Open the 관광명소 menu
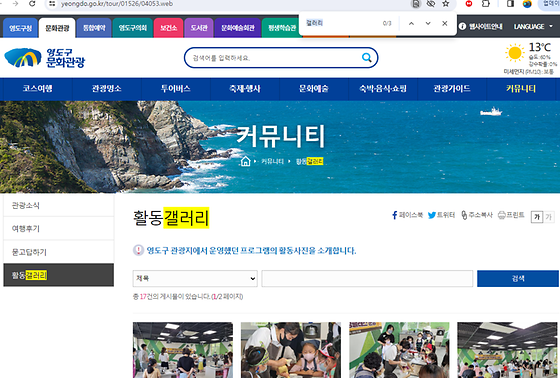Screen dimensions: 560x378 click(107, 89)
